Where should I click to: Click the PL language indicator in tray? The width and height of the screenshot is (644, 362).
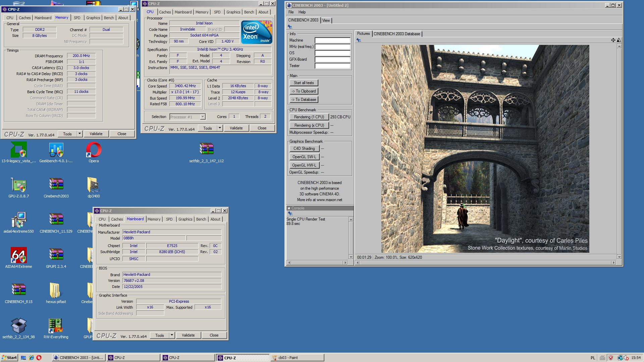pyautogui.click(x=593, y=358)
